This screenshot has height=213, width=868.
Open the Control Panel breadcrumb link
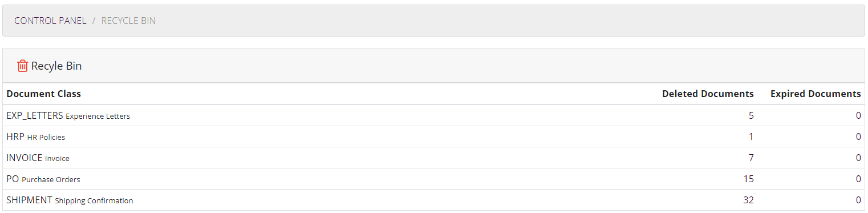point(50,21)
